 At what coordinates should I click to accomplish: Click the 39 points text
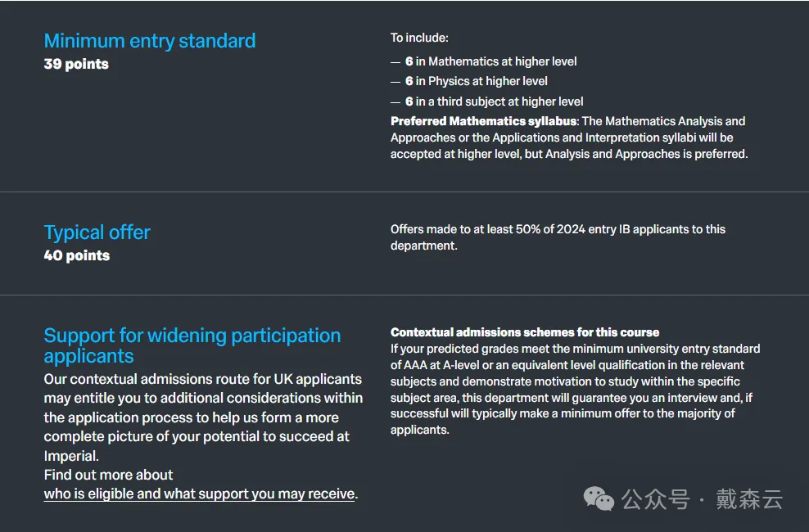click(x=76, y=64)
